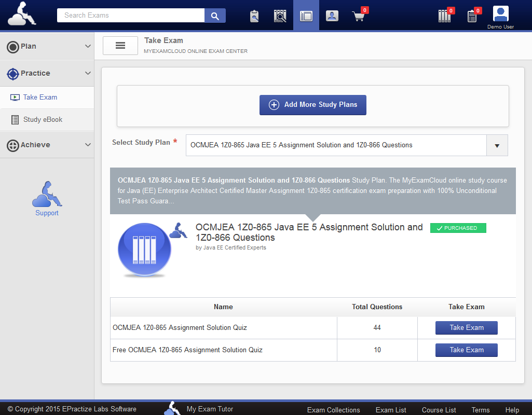Select Take Exam in the sidebar
532x415 pixels.
click(x=40, y=97)
